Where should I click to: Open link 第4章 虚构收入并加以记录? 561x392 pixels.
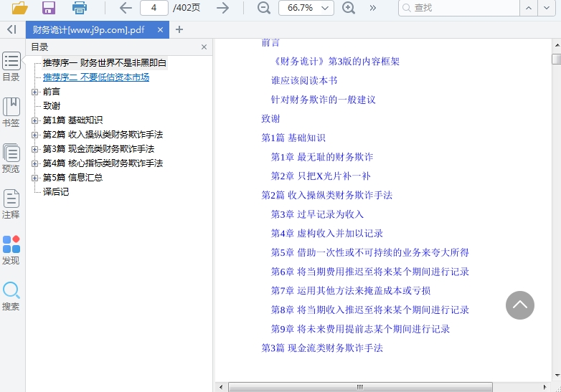(326, 234)
